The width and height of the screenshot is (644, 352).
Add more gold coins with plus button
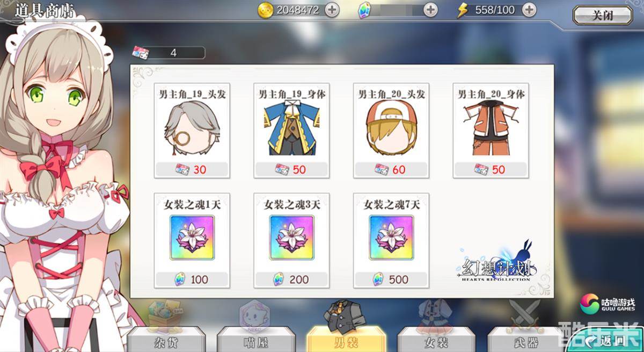(x=332, y=10)
